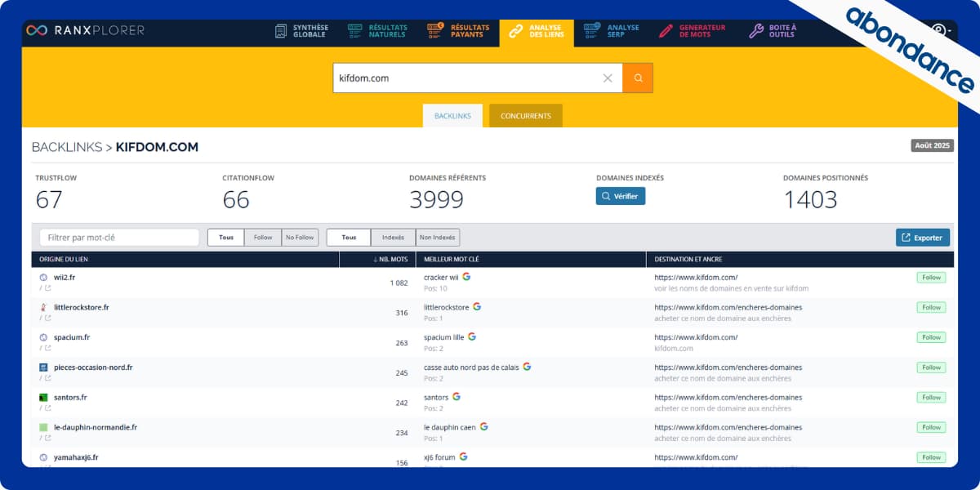Image resolution: width=980 pixels, height=490 pixels.
Task: Filter links by No Follow
Action: pos(300,238)
